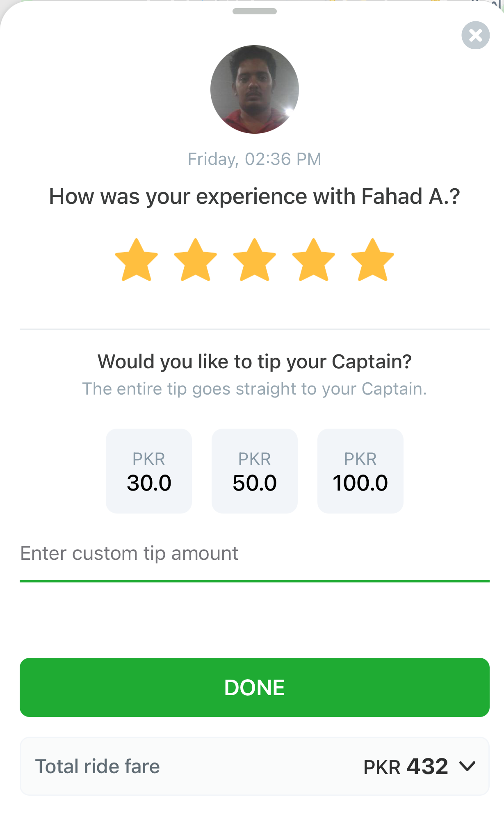Dismiss the rating sheet with X icon
Viewport: 504px width, 815px height.
coord(475,35)
